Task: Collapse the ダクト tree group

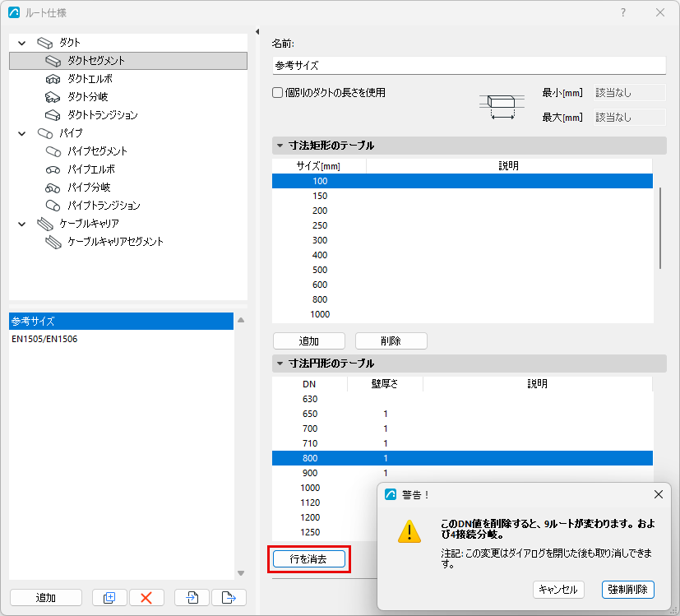Action: click(21, 43)
